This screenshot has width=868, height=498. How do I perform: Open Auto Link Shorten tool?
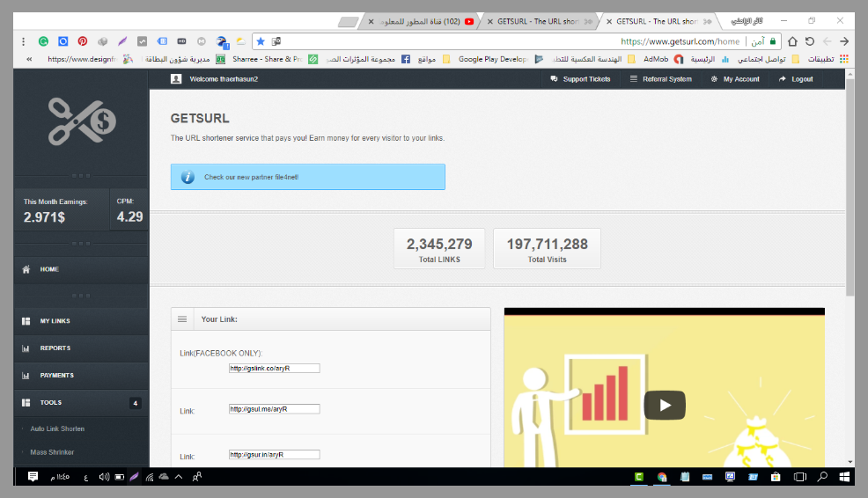click(x=57, y=428)
